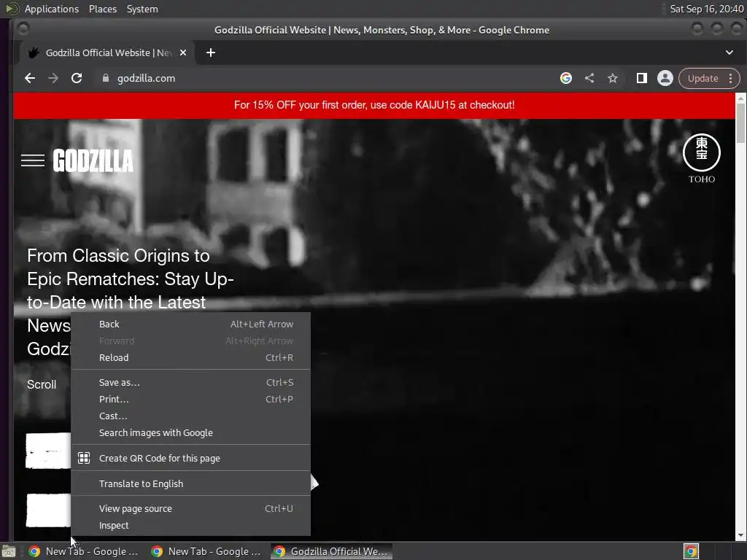The image size is (747, 560).
Task: Choose Create QR Code for this page
Action: (190, 458)
